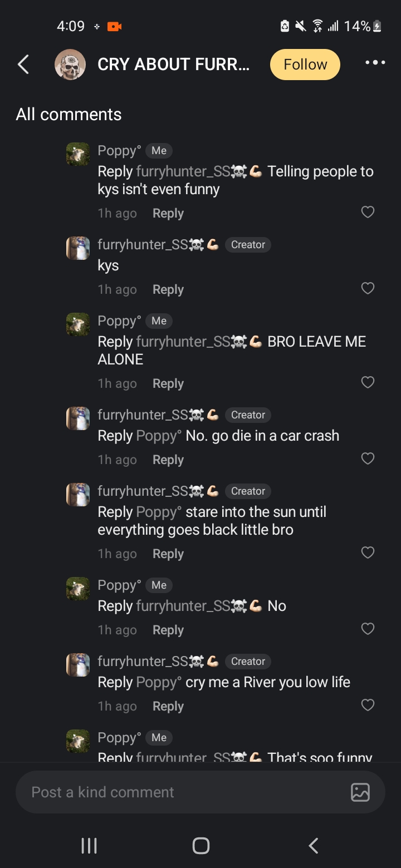Open the Android recent apps button

click(x=89, y=846)
